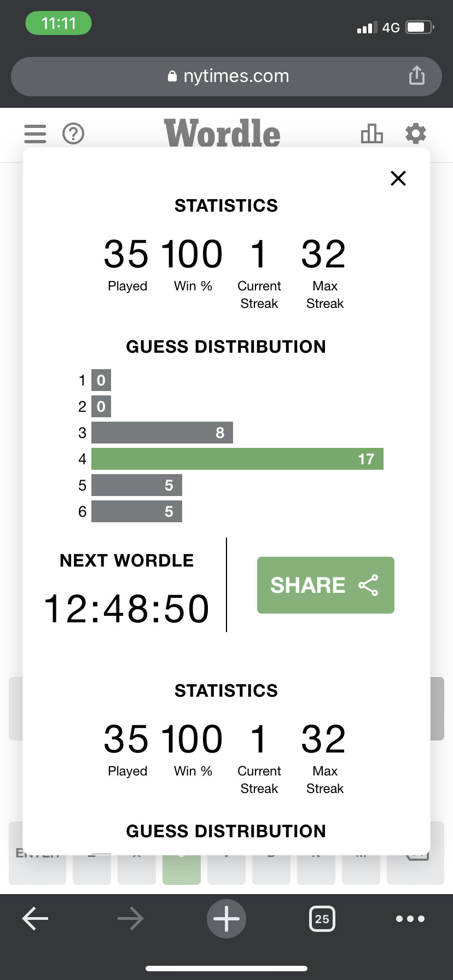Open the Wordle hamburger menu
This screenshot has width=453, height=980.
36,133
